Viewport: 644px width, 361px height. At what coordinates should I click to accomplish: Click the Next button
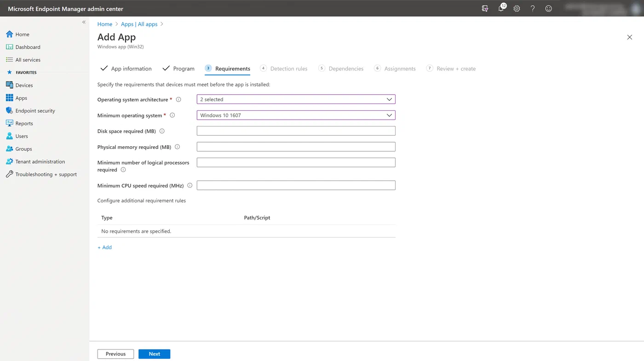pos(154,354)
